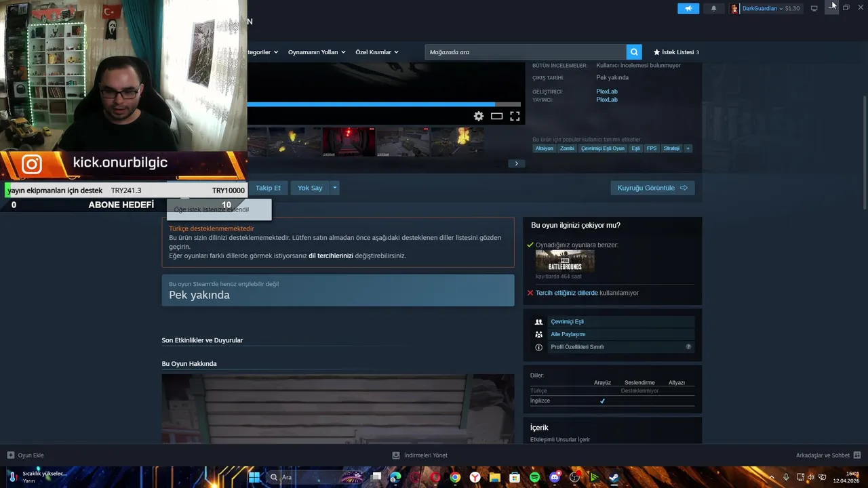Open the Yok Say dropdown arrow
This screenshot has height=488, width=868.
334,188
